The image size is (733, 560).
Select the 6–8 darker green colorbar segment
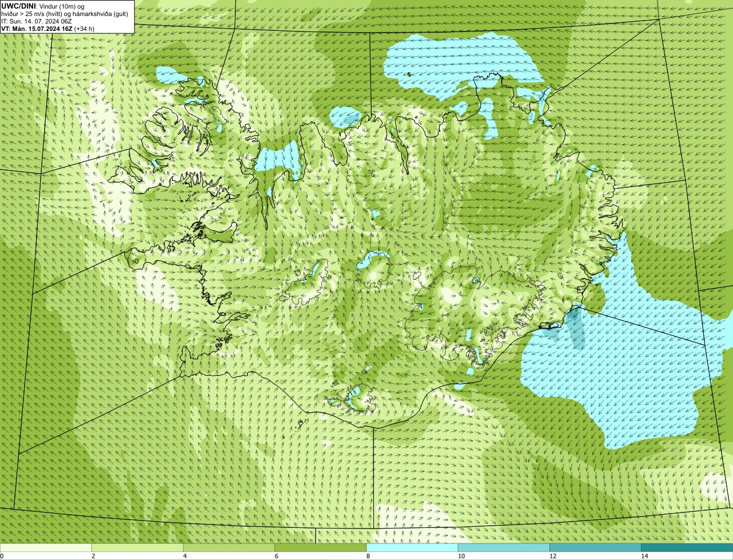click(321, 548)
